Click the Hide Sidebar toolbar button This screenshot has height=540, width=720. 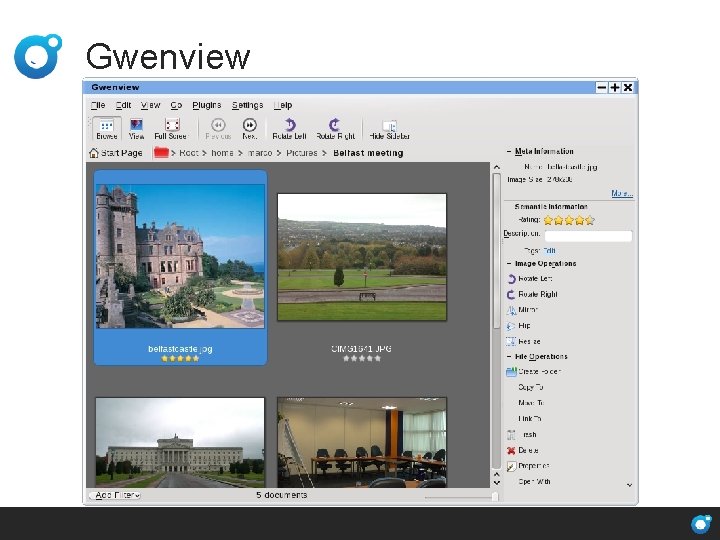coord(389,129)
